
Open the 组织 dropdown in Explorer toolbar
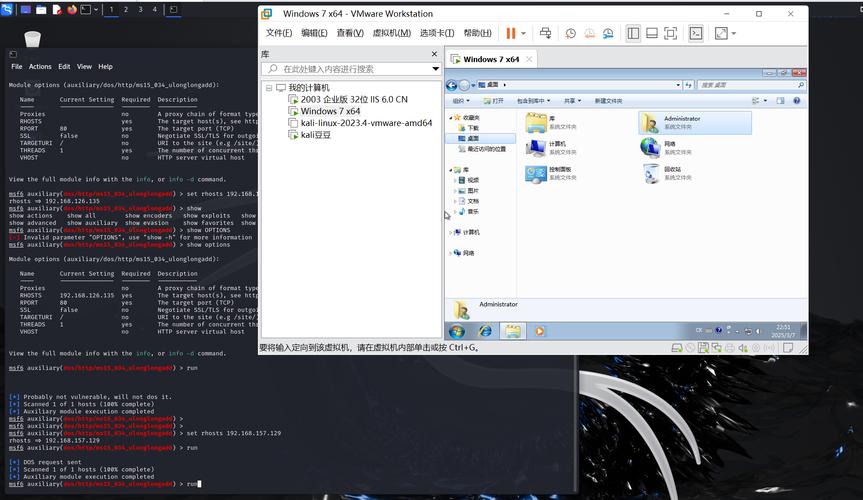click(461, 101)
